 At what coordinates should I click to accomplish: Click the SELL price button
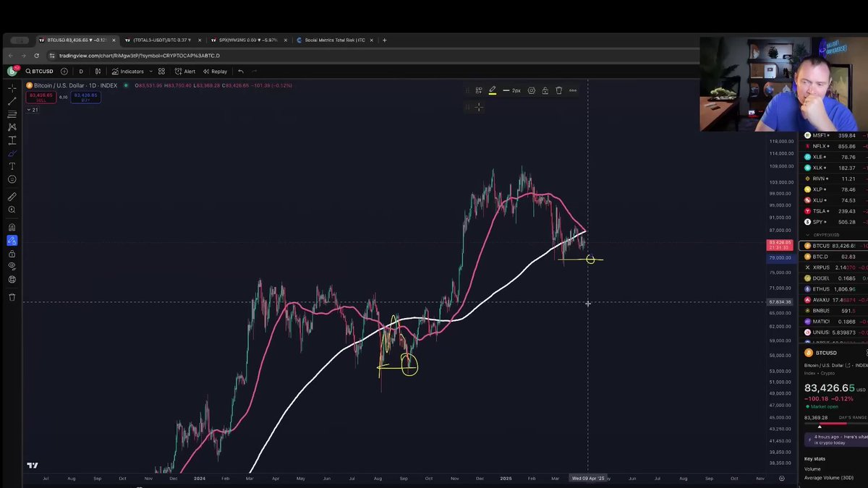[x=41, y=97]
